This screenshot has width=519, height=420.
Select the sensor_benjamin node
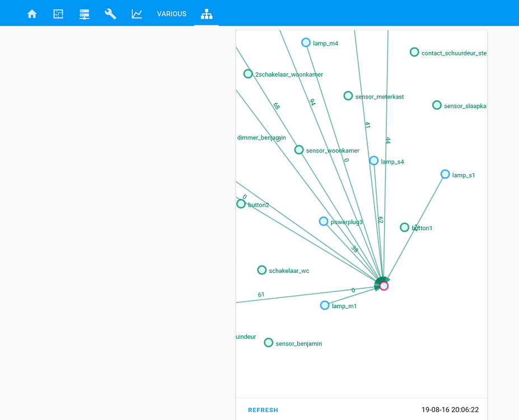tap(268, 342)
